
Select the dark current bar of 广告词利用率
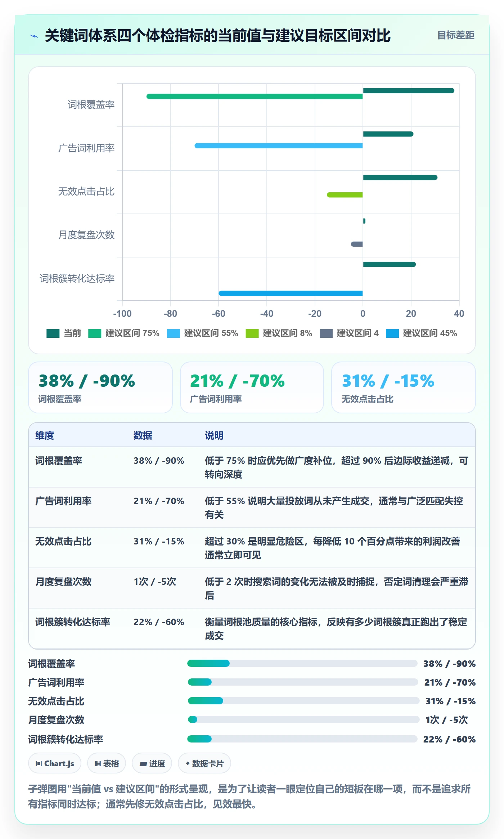coord(388,134)
